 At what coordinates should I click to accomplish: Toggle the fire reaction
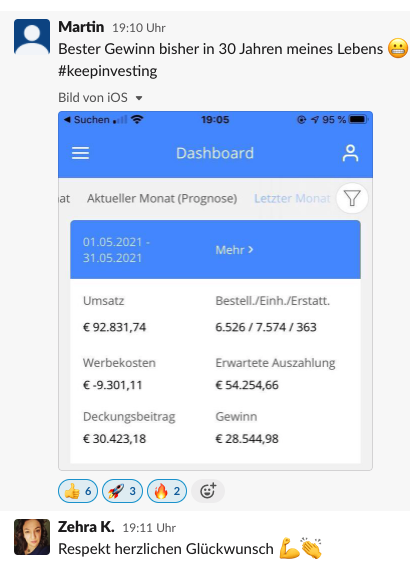pos(167,491)
